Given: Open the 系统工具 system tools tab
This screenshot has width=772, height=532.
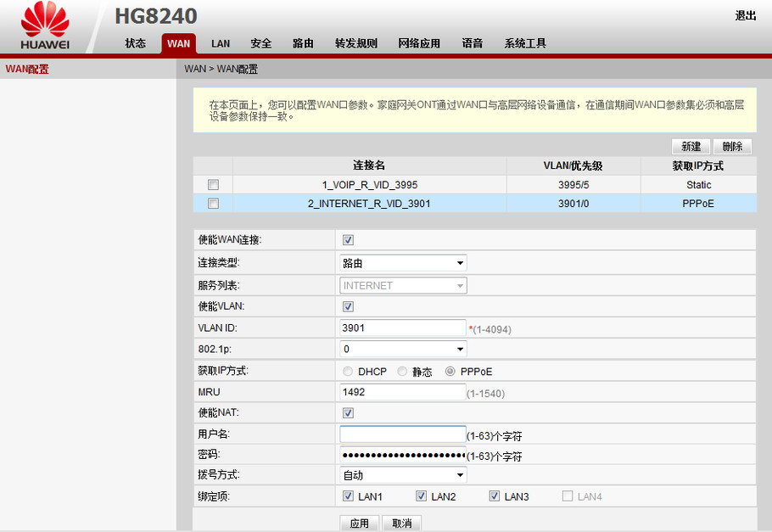Looking at the screenshot, I should coord(525,43).
